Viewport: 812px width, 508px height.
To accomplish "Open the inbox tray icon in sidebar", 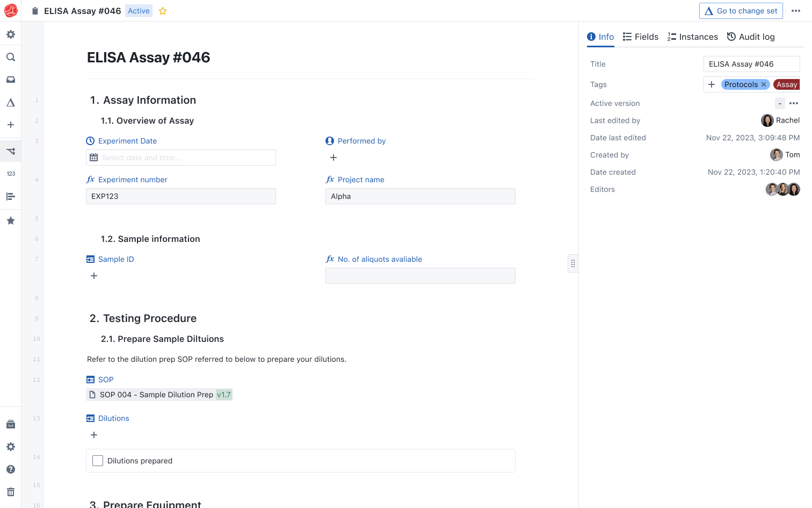I will pos(10,80).
